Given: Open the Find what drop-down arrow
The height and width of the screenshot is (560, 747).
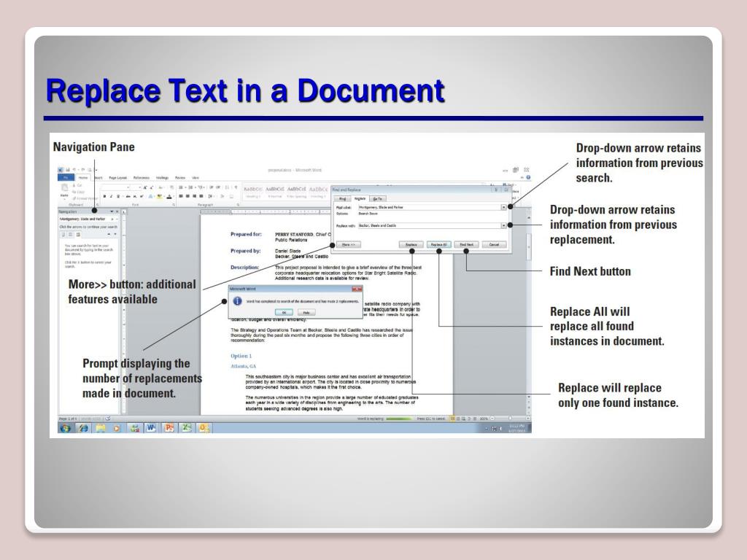Looking at the screenshot, I should point(503,207).
